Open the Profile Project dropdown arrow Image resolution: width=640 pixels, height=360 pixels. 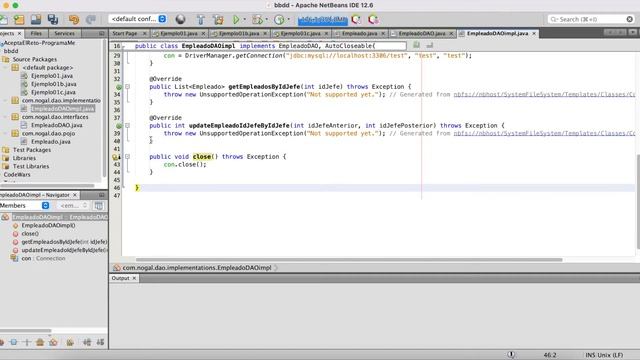tap(289, 19)
